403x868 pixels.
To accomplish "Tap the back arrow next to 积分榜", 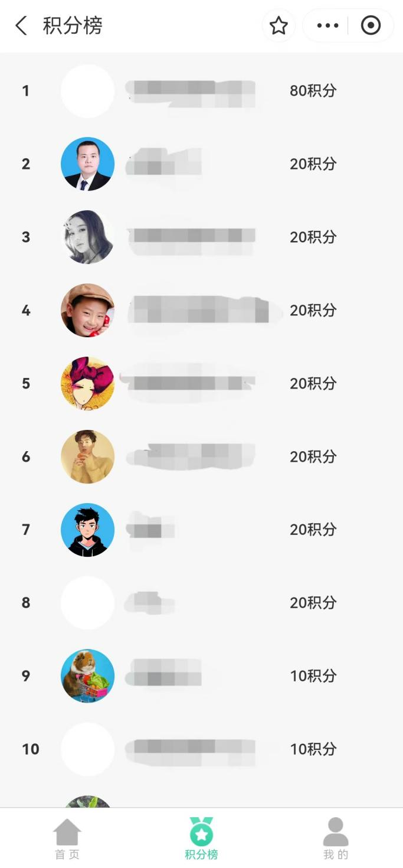I will (x=21, y=25).
